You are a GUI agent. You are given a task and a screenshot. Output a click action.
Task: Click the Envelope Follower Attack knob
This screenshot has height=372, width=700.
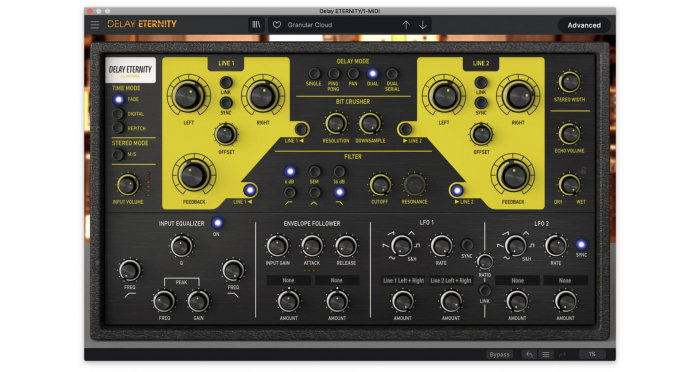coord(312,246)
